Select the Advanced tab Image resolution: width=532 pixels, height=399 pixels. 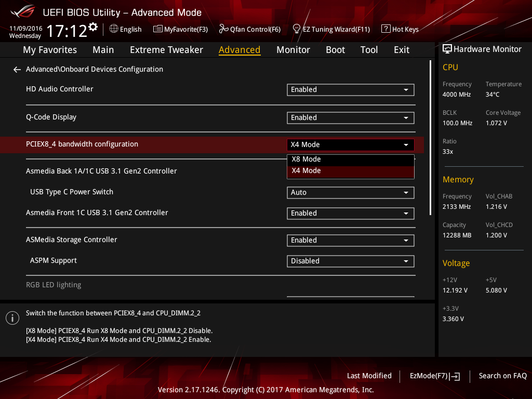point(240,50)
